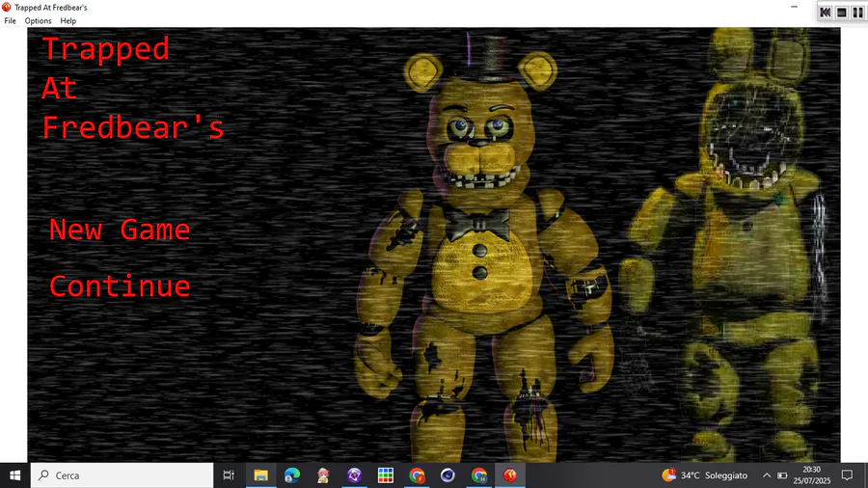Screen dimensions: 868x488
Task: Click the game icon in title bar
Action: pyautogui.click(x=7, y=7)
